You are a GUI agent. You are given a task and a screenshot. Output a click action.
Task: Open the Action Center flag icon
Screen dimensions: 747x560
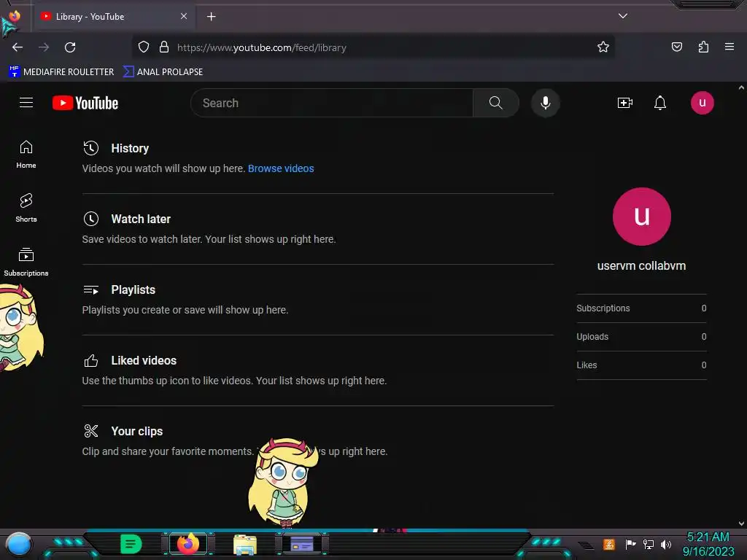631,544
